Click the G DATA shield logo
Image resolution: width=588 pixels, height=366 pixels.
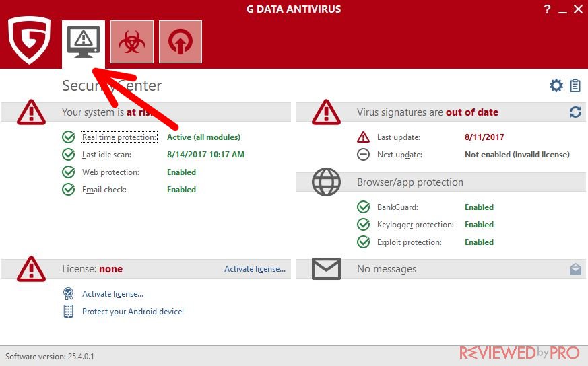pos(29,40)
